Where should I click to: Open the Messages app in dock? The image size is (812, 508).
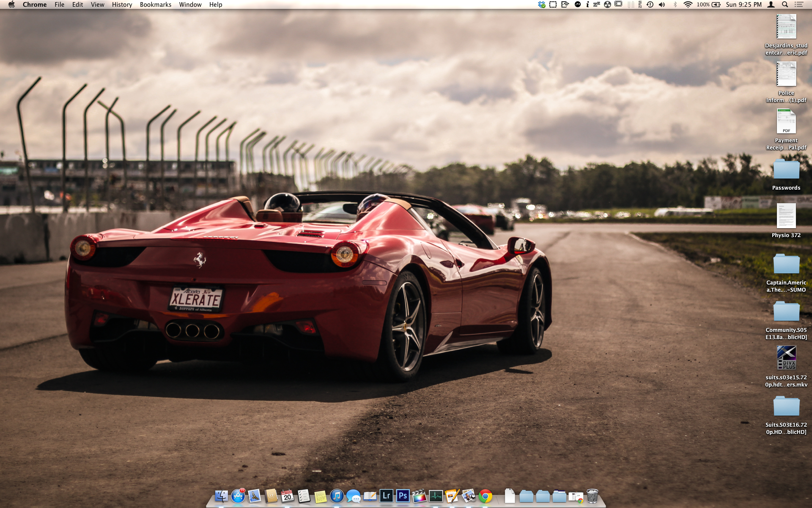tap(354, 496)
